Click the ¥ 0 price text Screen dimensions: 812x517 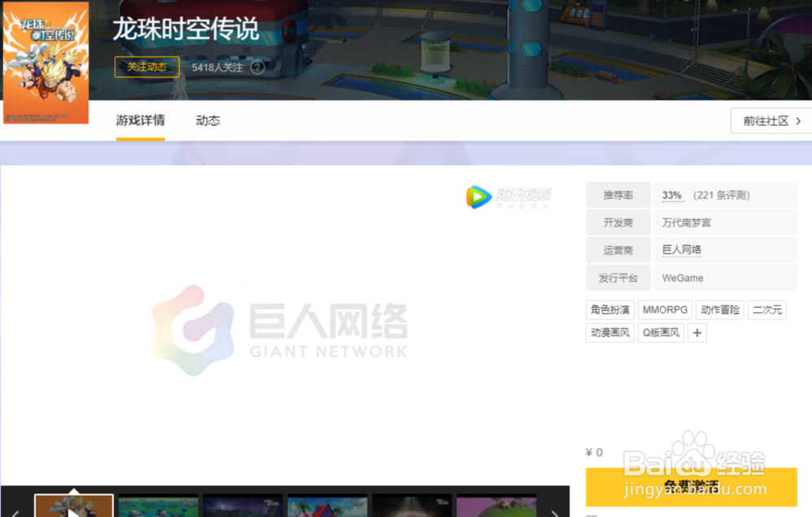click(594, 452)
